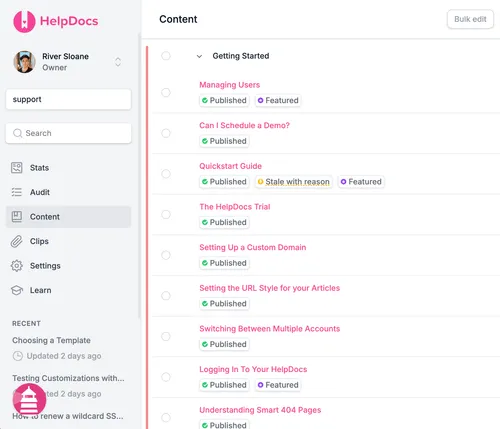The height and width of the screenshot is (429, 500).
Task: Click the clock icon under Choosing a Template
Action: coord(17,356)
